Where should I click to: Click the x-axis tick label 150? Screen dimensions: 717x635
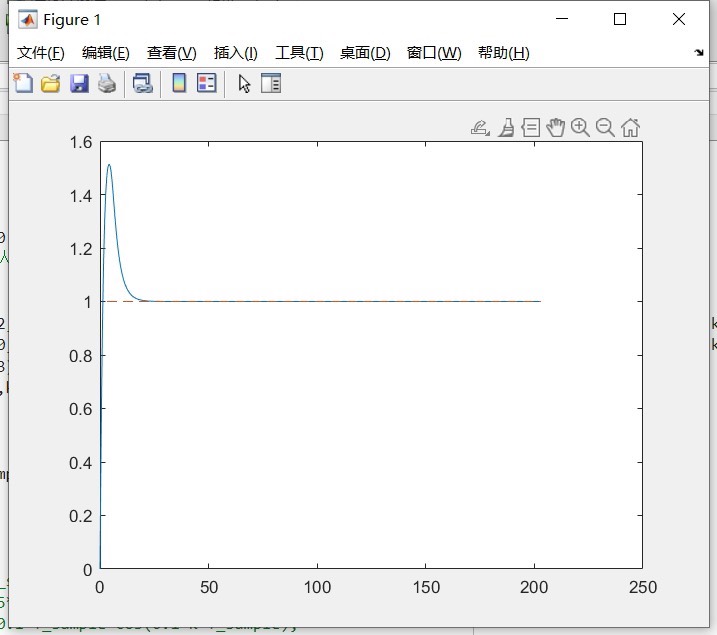(426, 587)
